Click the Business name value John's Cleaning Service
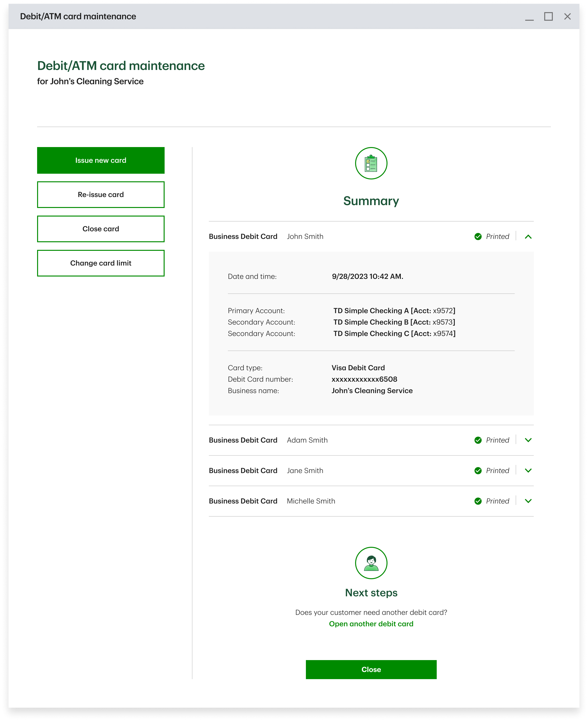 pyautogui.click(x=372, y=391)
